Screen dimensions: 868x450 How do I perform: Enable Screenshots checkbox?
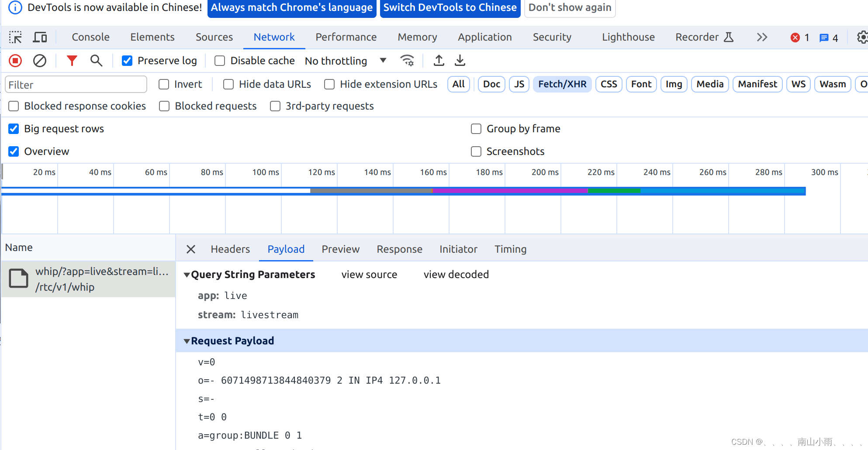click(x=476, y=151)
